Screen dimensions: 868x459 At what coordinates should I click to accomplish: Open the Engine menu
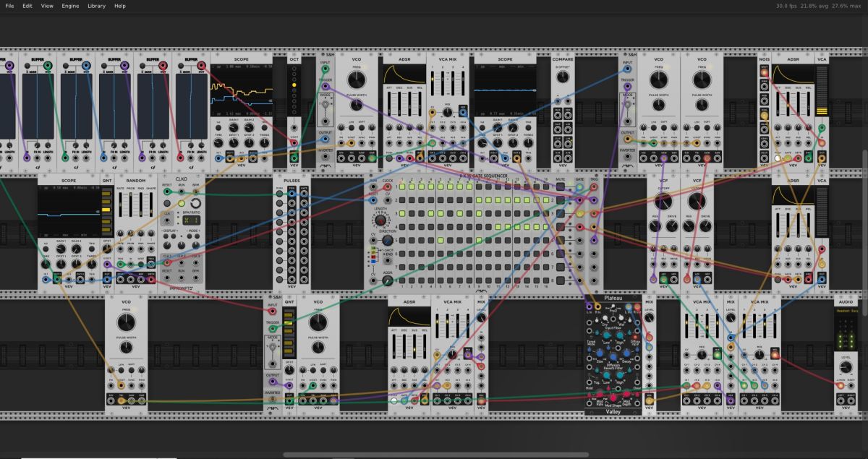[x=70, y=6]
